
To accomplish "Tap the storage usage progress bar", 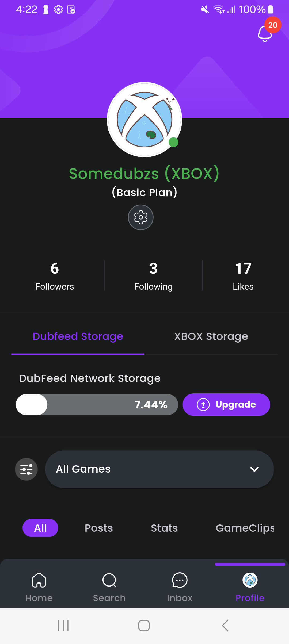I will (x=97, y=405).
